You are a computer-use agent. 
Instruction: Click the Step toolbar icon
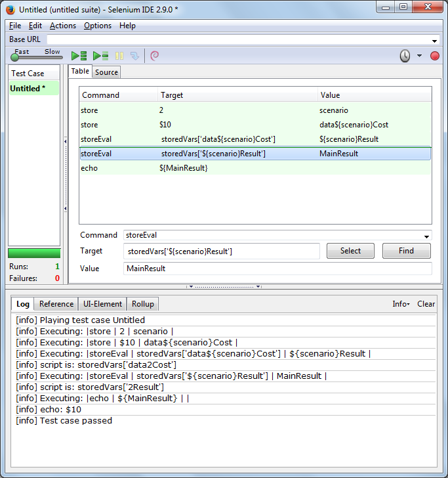[x=134, y=56]
